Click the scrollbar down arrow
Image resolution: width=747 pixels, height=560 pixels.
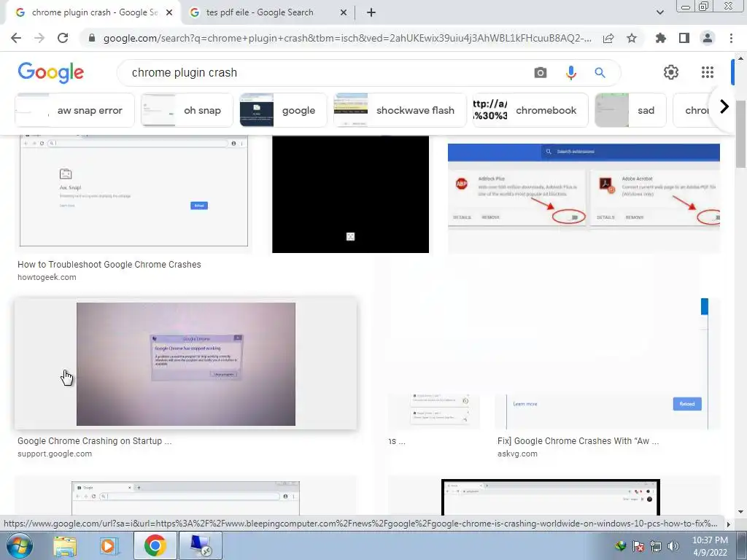click(x=740, y=512)
